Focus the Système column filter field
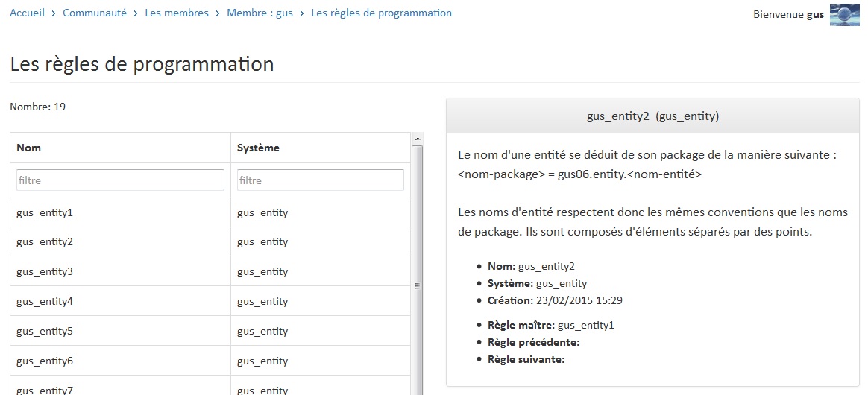The width and height of the screenshot is (868, 395). (321, 180)
